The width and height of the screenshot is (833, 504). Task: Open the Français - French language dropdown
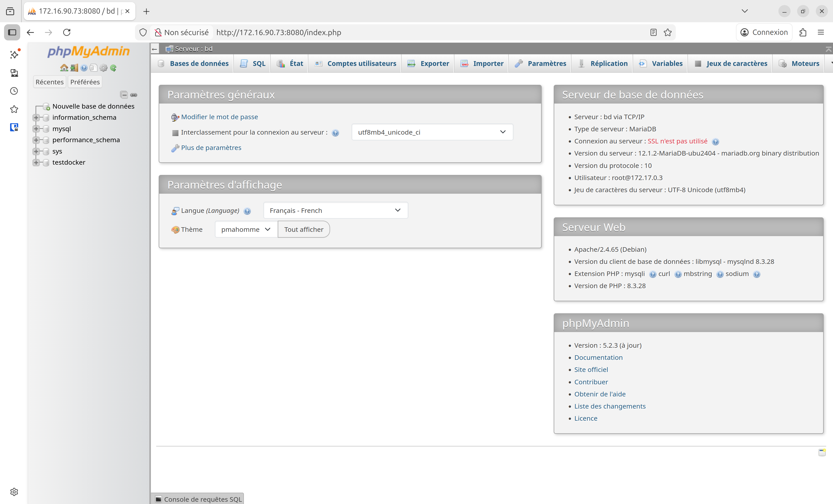[335, 210]
